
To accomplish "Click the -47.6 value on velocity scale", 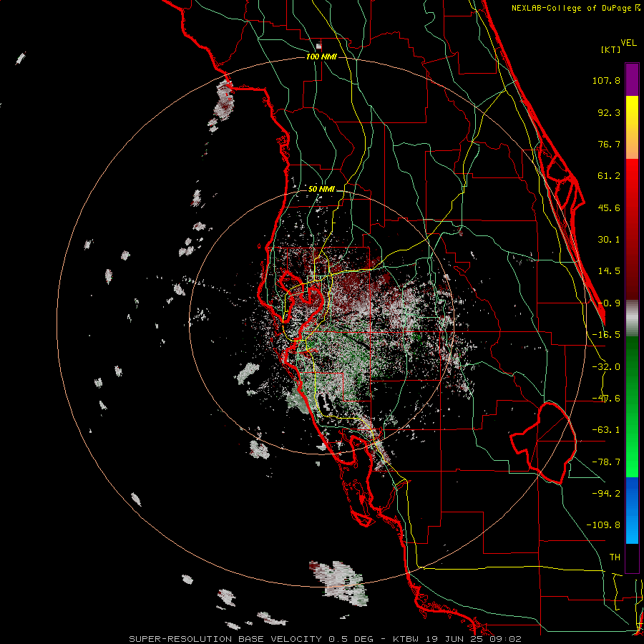I will [x=606, y=399].
